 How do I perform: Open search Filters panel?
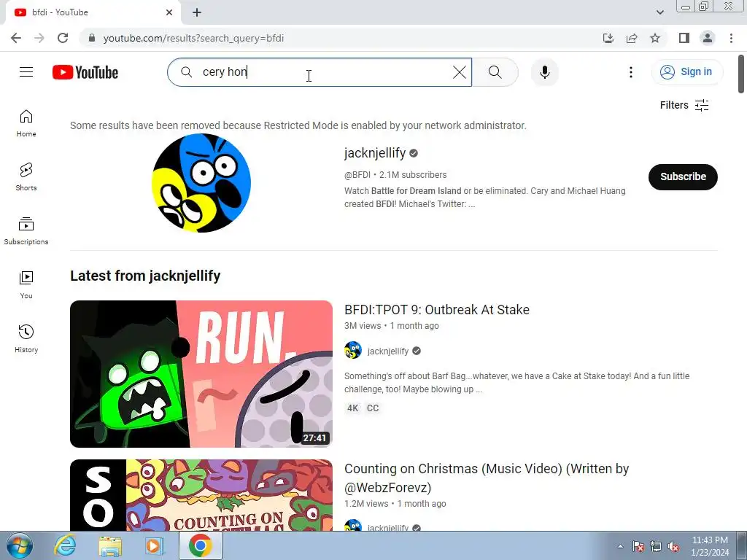tap(684, 105)
